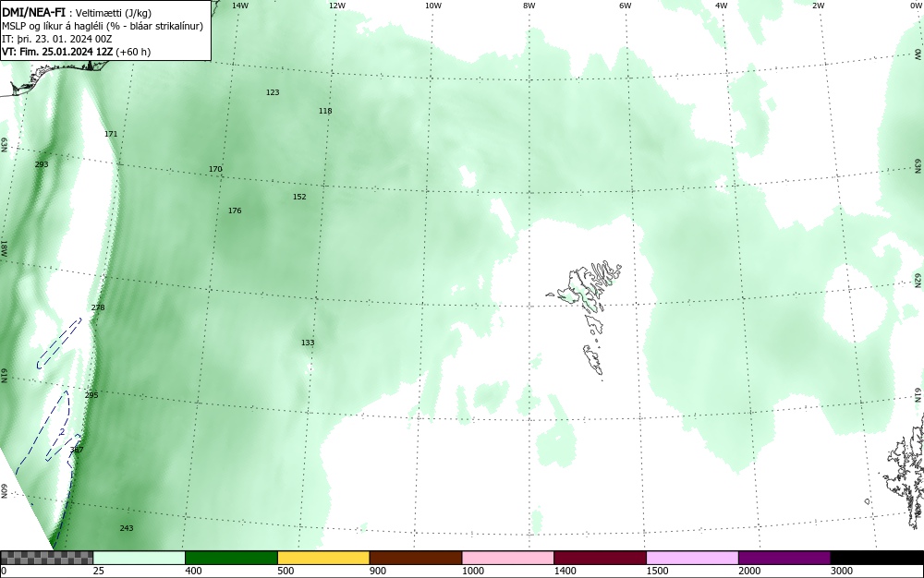
Task: Click the legend label 1000
Action: tap(472, 571)
